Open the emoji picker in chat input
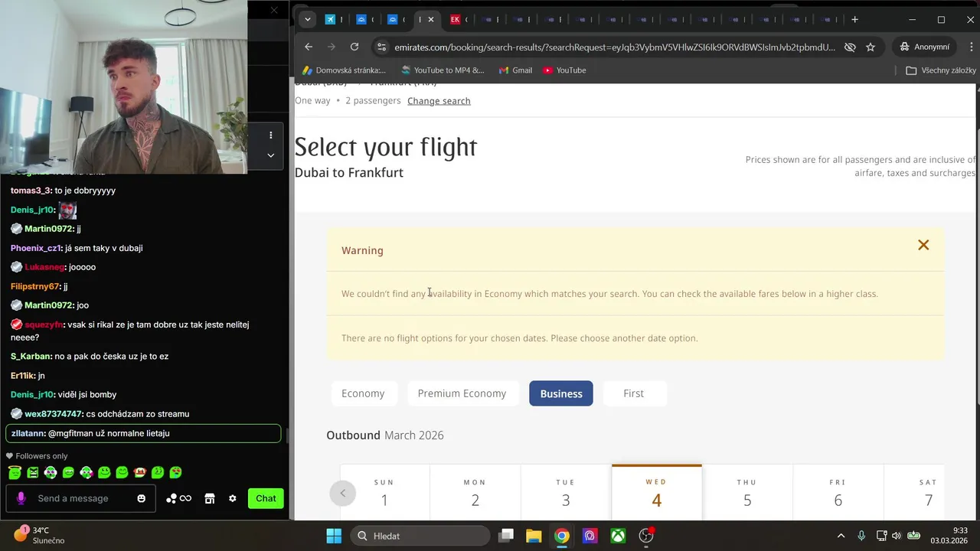 [x=142, y=498]
